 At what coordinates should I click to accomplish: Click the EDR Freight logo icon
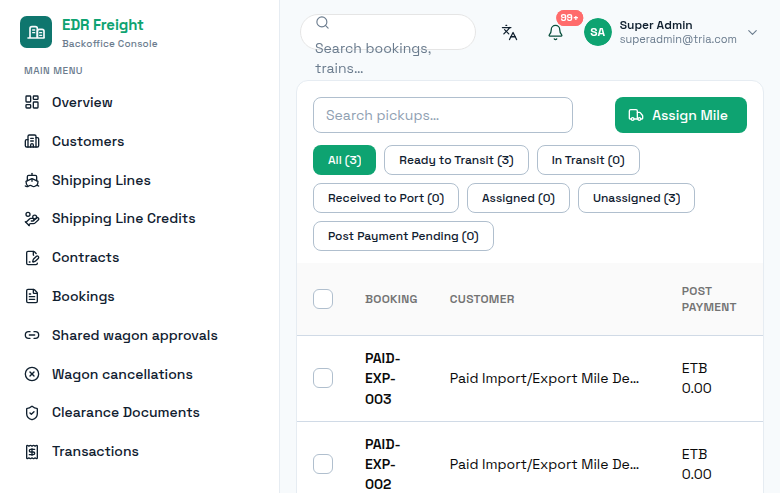(36, 32)
